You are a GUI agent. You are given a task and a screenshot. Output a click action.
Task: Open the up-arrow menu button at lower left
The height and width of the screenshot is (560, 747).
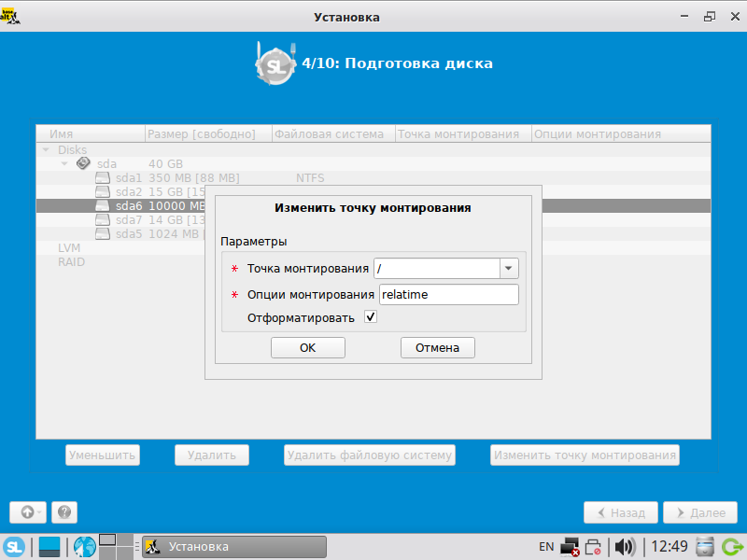(28, 512)
